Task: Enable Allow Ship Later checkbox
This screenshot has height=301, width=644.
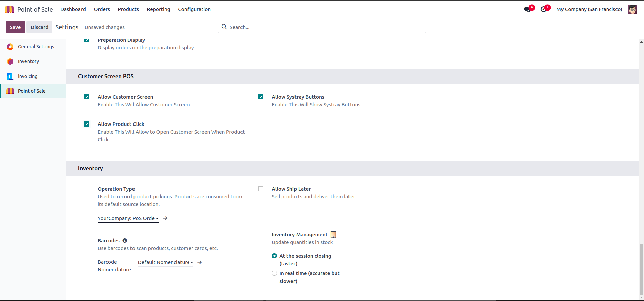Action: (x=261, y=189)
